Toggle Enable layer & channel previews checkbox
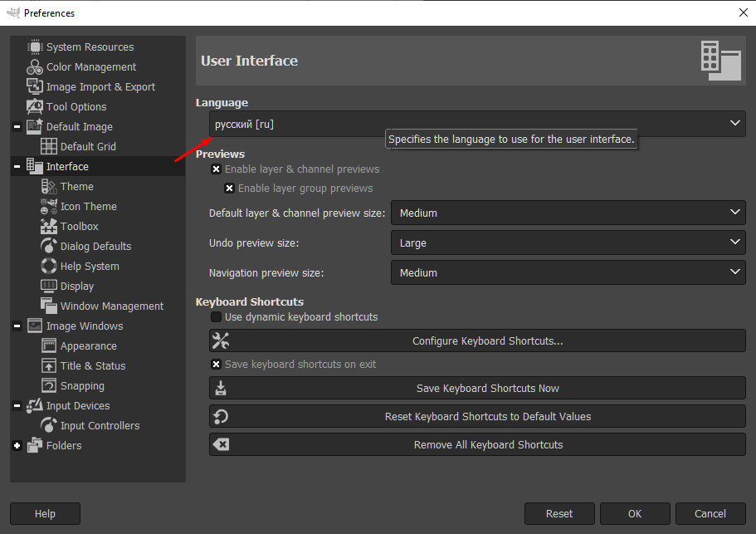The width and height of the screenshot is (756, 534). [216, 169]
